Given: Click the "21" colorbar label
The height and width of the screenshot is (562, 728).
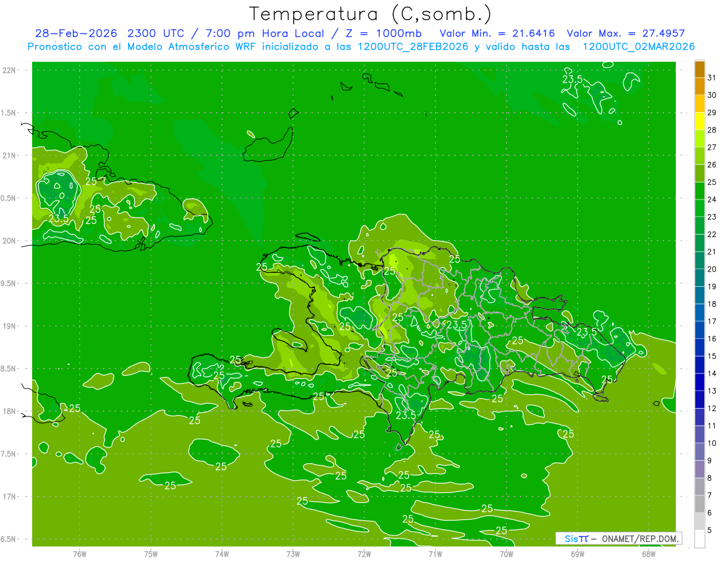Looking at the screenshot, I should 712,252.
